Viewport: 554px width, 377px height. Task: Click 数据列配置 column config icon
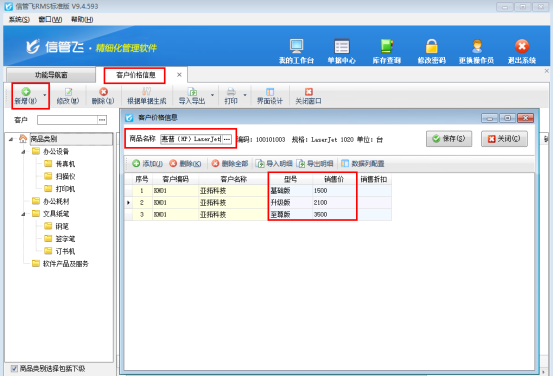[345, 163]
